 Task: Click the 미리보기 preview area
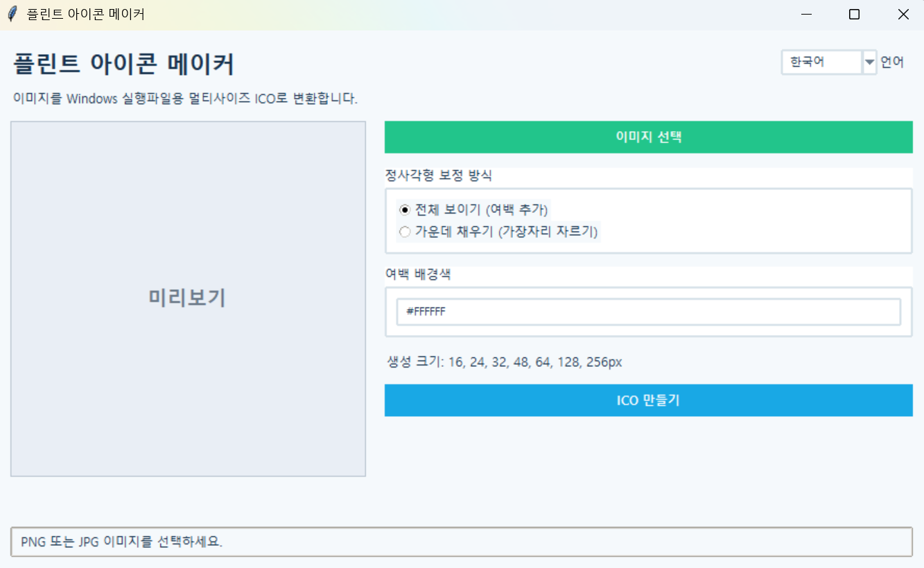point(188,299)
